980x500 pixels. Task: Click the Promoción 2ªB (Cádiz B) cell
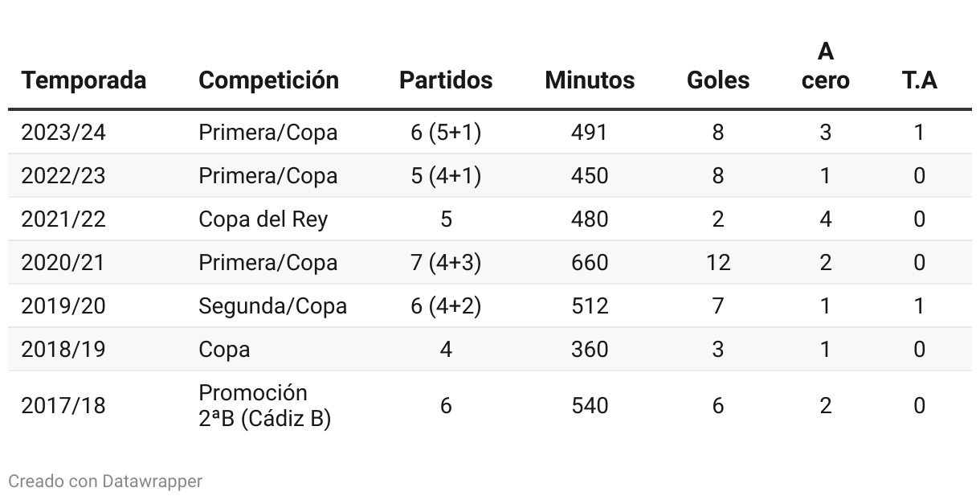click(x=264, y=406)
